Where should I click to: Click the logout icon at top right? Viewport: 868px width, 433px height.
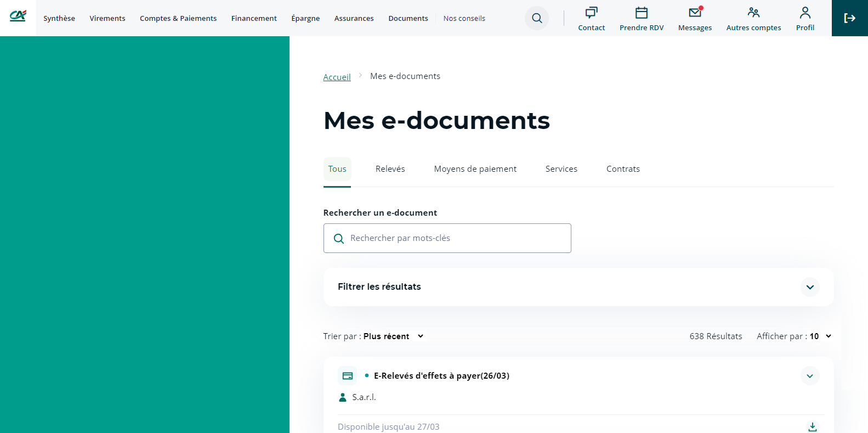coord(849,18)
